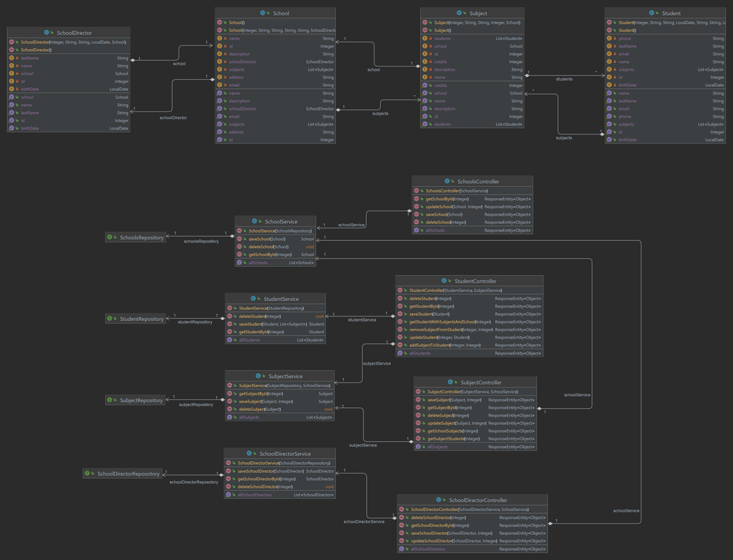Click the subjectRepository relationship label

tap(196, 405)
